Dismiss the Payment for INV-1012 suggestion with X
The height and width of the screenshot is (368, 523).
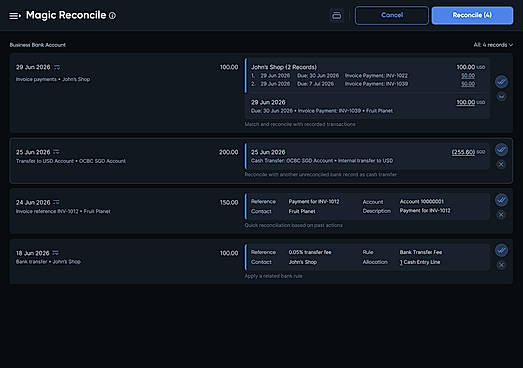(x=501, y=215)
